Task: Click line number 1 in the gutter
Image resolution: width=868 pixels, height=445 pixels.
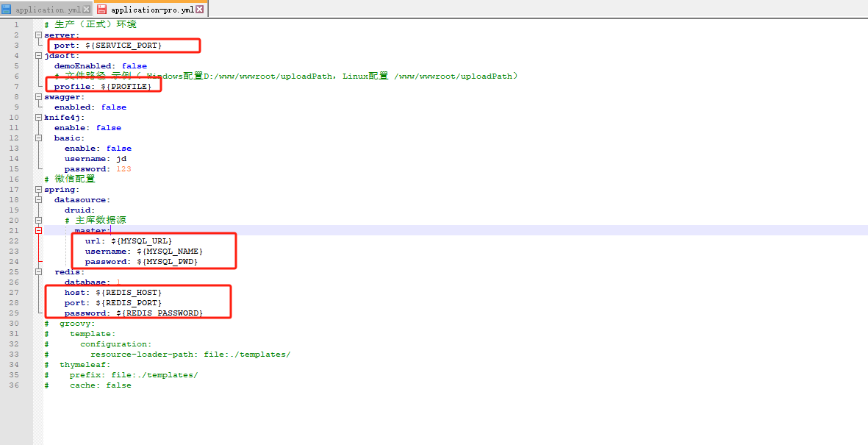Action: 16,25
